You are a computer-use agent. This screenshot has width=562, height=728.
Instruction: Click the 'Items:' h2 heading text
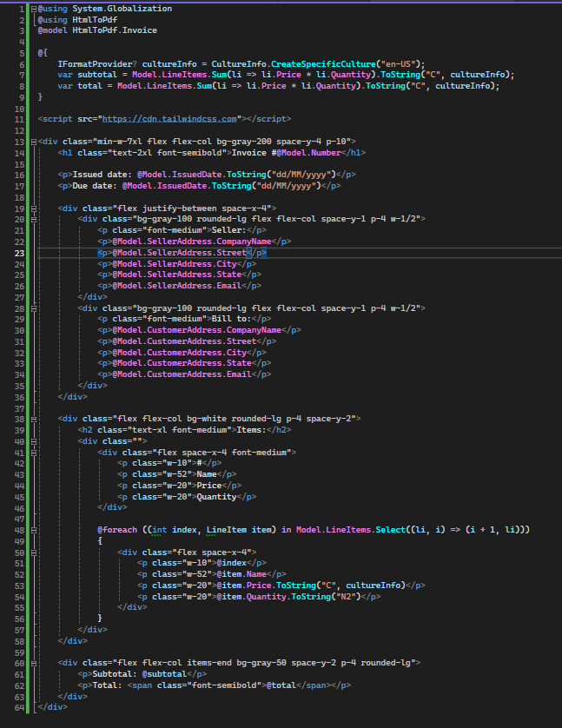[252, 430]
